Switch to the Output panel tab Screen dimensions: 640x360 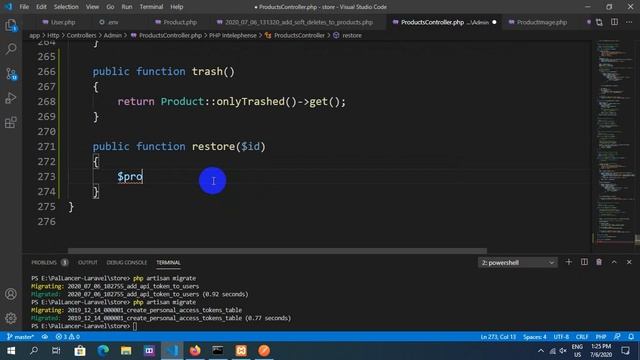(x=88, y=262)
